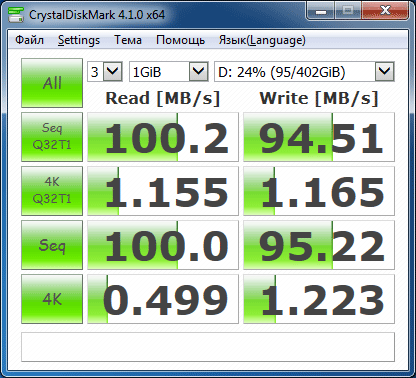416x378 pixels.
Task: Run the Seq benchmark button
Action: tap(52, 245)
